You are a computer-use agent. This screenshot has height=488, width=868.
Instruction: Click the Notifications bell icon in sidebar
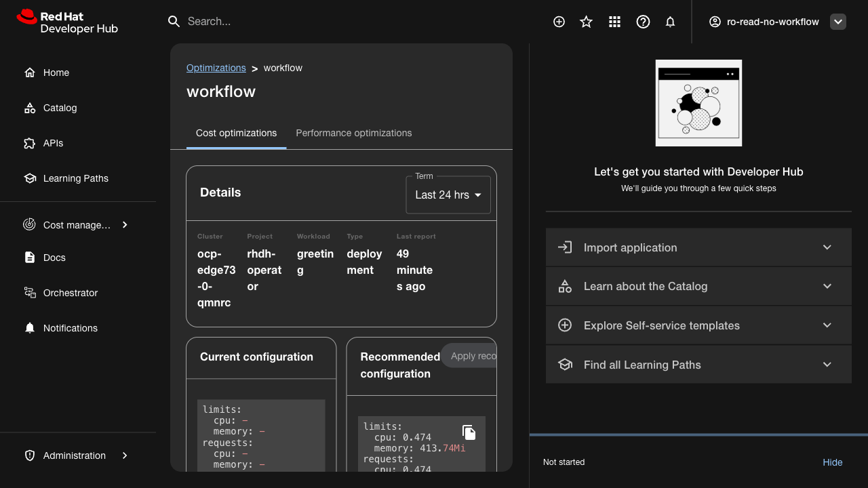[x=30, y=328]
